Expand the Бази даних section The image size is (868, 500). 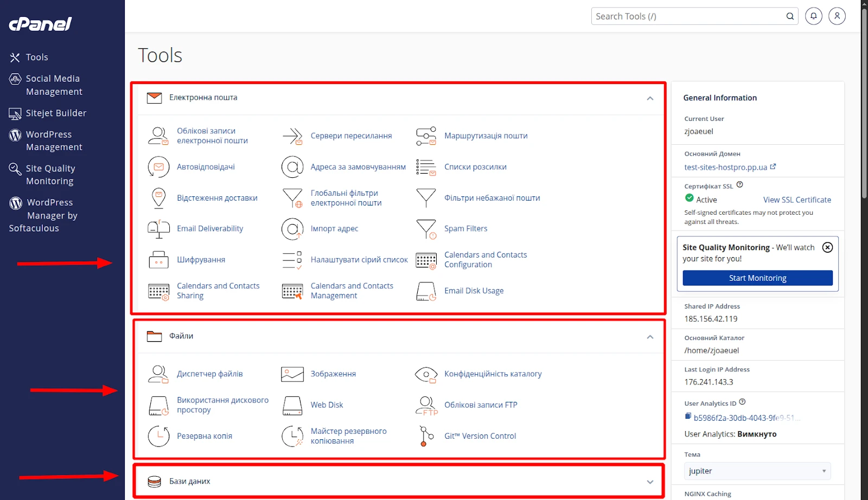click(x=650, y=482)
